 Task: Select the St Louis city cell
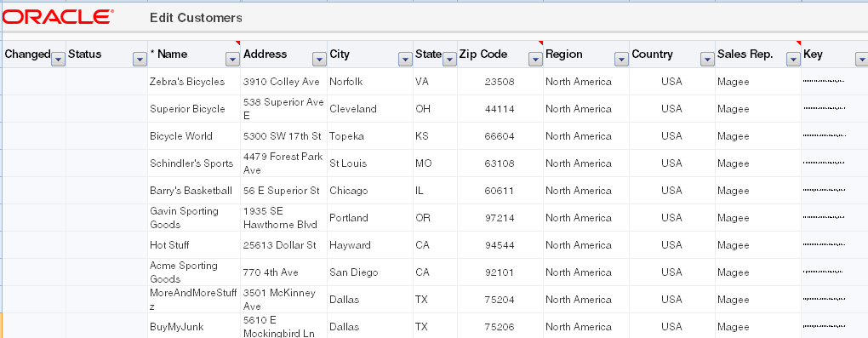point(370,163)
